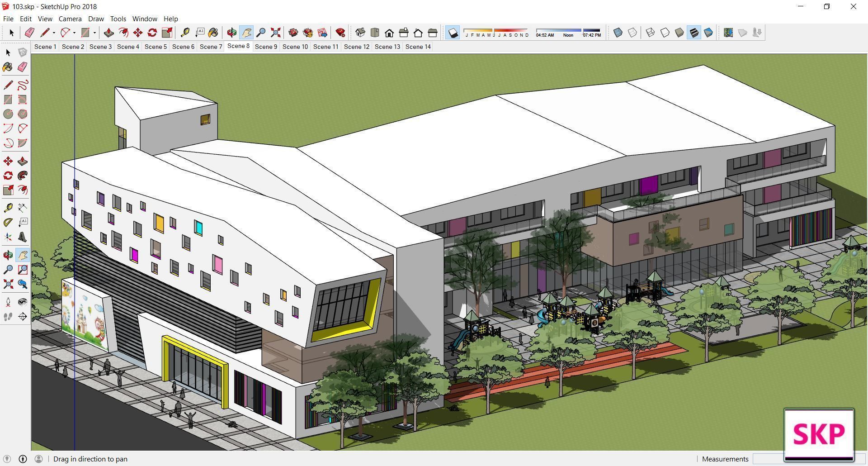This screenshot has width=868, height=466.
Task: Switch to Scene 9 tab
Action: click(x=266, y=47)
